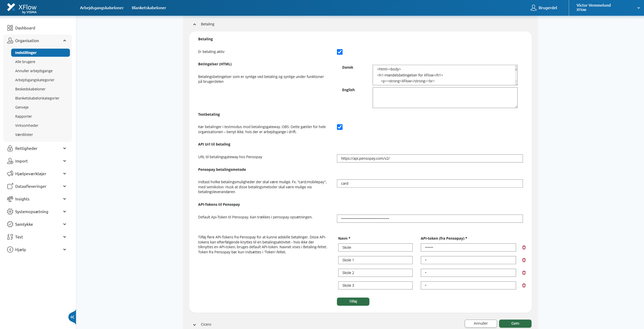Click the Test scan icon
The height and width of the screenshot is (329, 644).
tap(10, 237)
